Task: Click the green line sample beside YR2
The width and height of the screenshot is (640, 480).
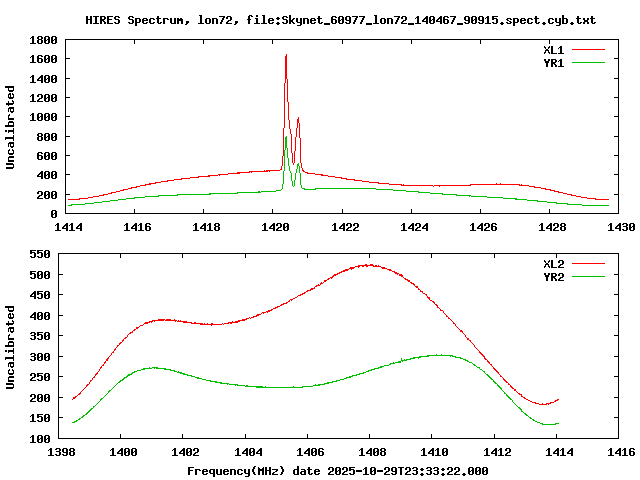Action: point(588,277)
